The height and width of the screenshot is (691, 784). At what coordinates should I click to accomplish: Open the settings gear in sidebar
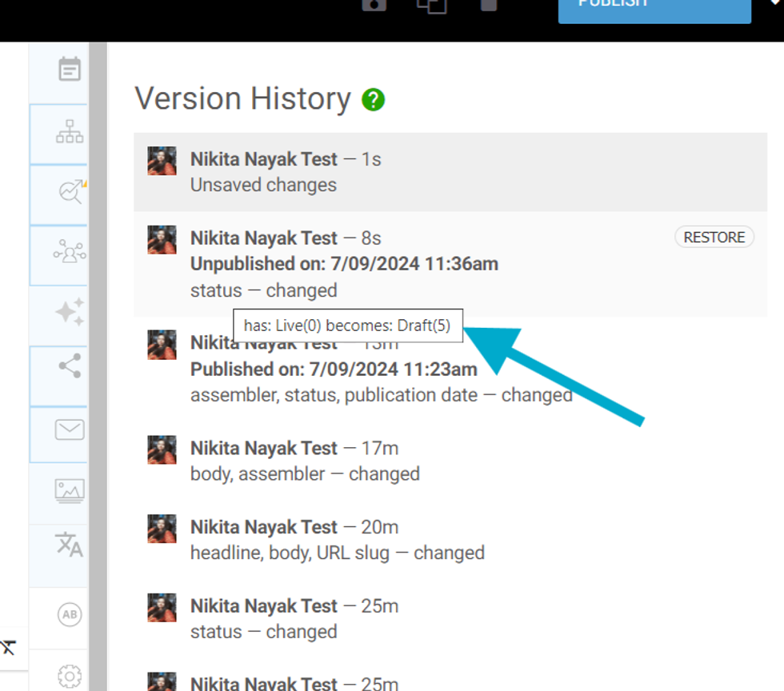70,677
